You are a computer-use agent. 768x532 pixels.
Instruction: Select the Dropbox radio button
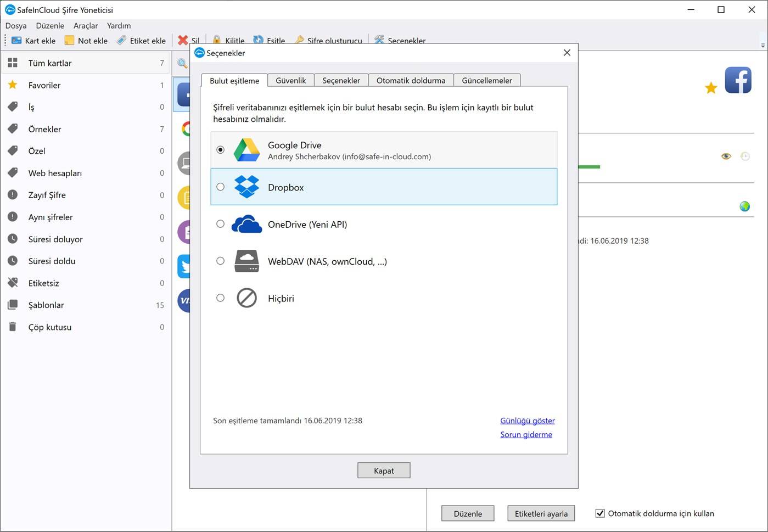220,187
